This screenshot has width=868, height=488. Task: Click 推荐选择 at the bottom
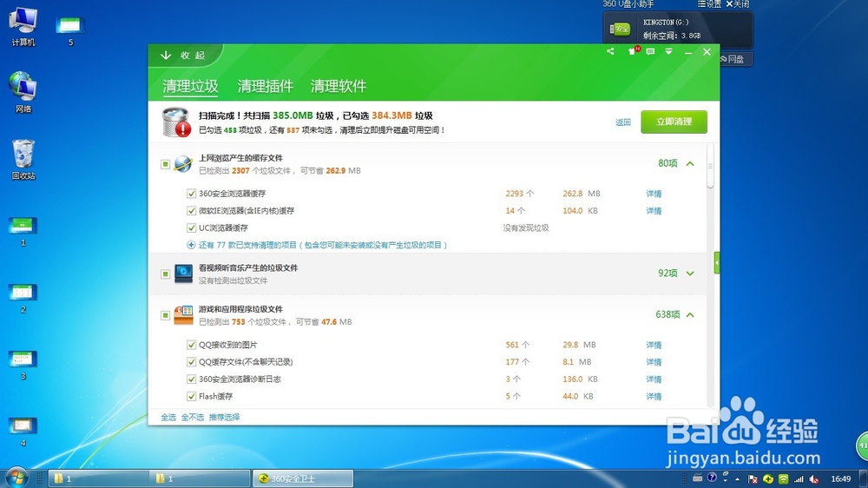coord(224,417)
